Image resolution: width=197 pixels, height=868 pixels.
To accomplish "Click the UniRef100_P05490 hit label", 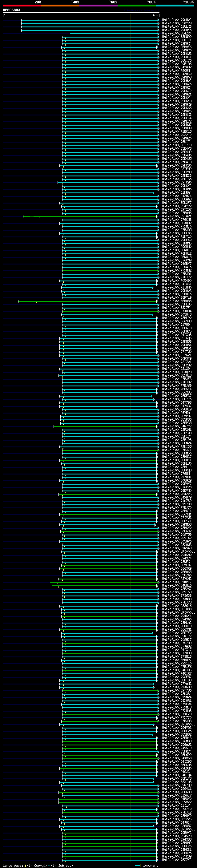I will (x=176, y=281).
